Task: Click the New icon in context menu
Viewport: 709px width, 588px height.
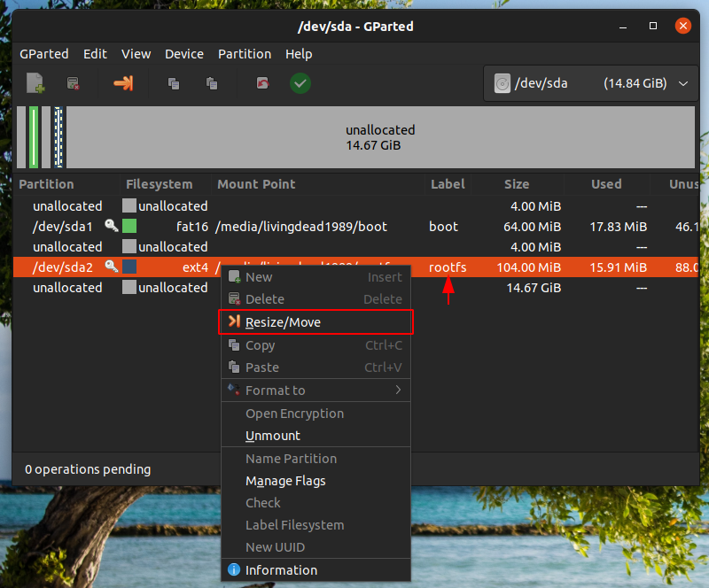Action: (234, 276)
